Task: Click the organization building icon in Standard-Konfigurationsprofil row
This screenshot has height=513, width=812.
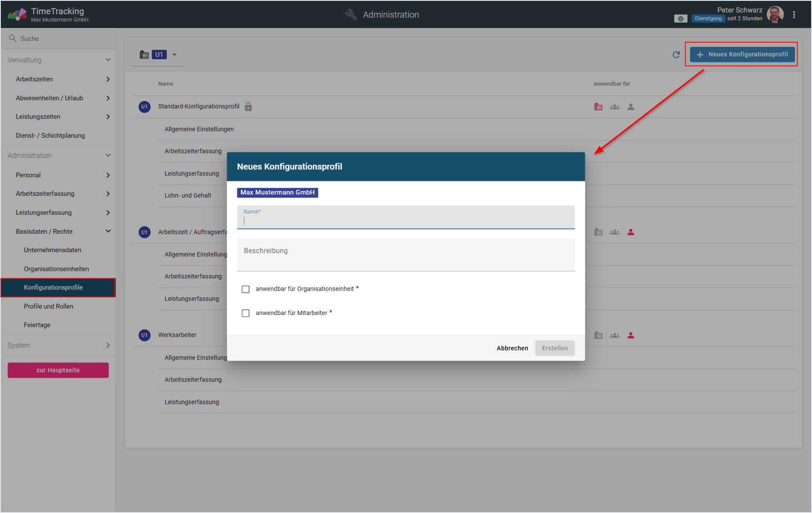Action: (x=599, y=107)
